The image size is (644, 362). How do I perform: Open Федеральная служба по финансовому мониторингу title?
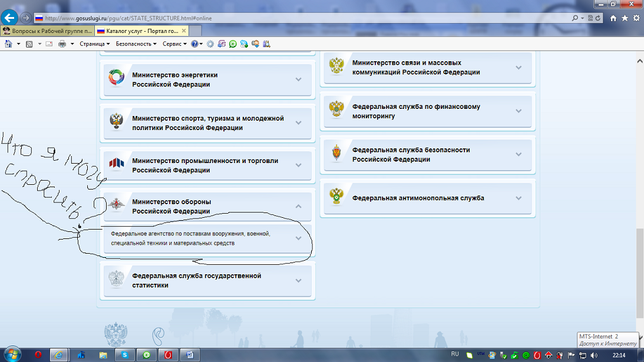tap(416, 111)
